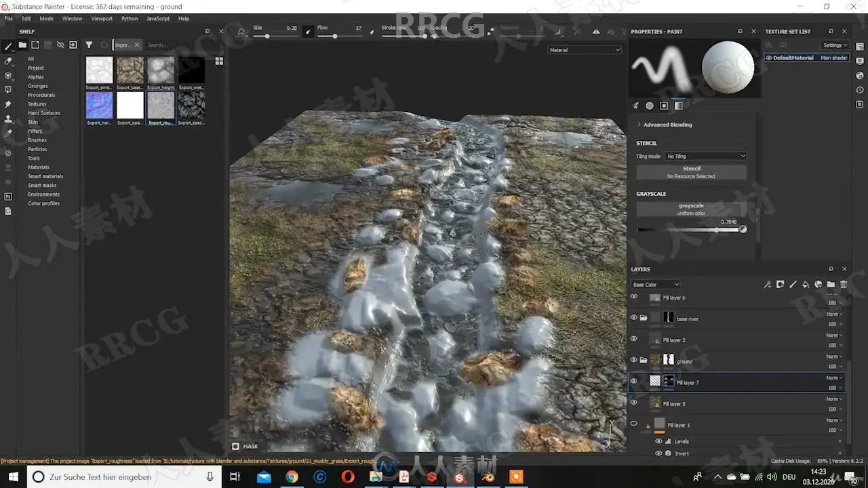Image resolution: width=868 pixels, height=488 pixels.
Task: Open the Window menu
Action: point(73,18)
